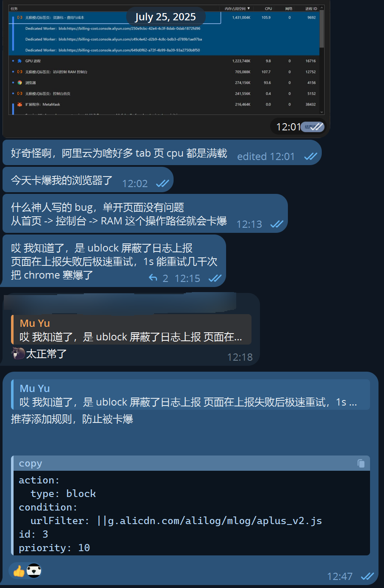Viewport: 384px width, 588px height.
Task: Jump to quoted Mu Yu message in orange reply
Action: (131, 330)
